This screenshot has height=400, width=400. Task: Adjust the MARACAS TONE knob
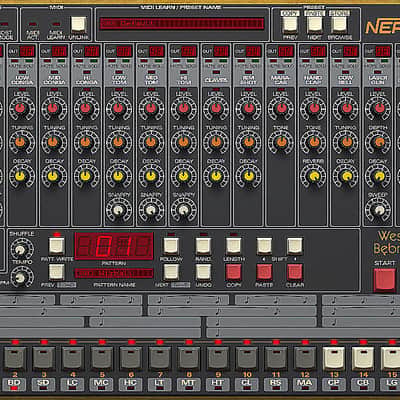pyautogui.click(x=281, y=142)
